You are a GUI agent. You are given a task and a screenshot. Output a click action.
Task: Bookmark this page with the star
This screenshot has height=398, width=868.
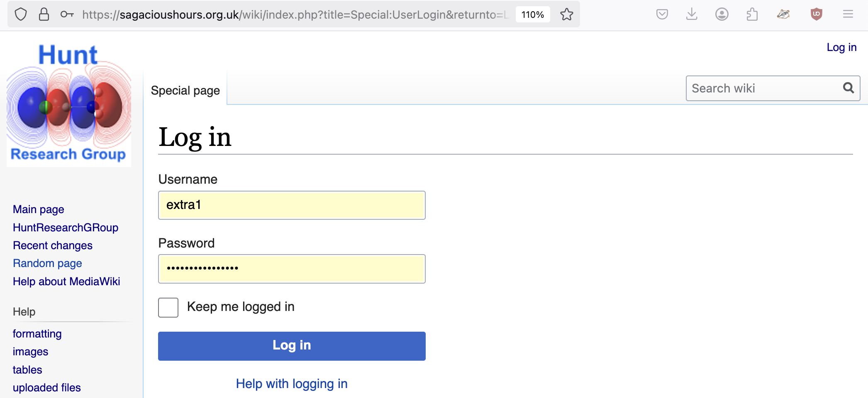(566, 14)
